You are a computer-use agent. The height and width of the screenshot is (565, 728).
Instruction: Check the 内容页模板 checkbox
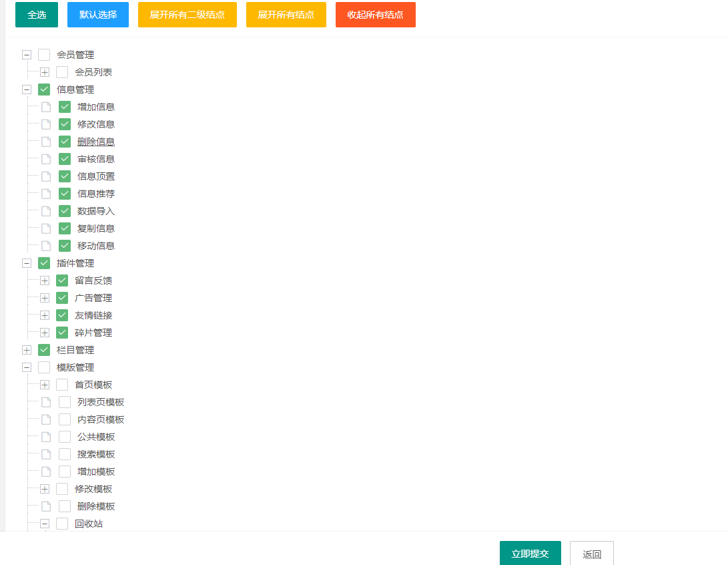(65, 419)
